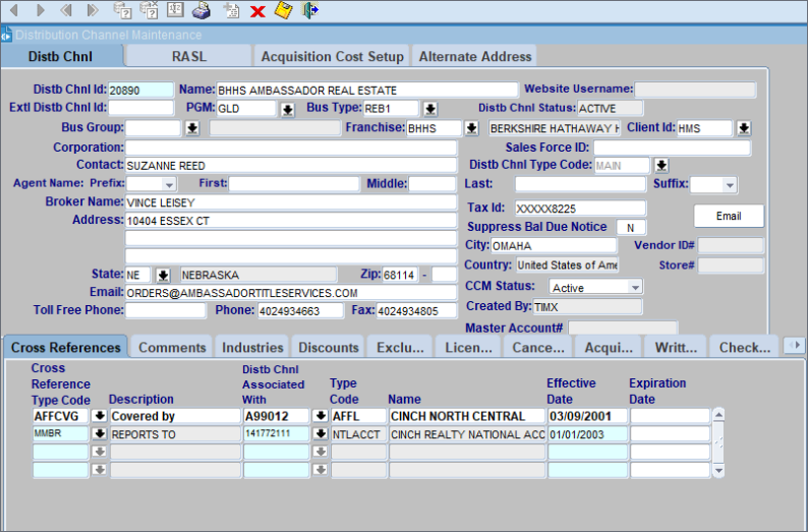Open the Check... tab
Image resolution: width=808 pixels, height=532 pixels.
[x=745, y=347]
